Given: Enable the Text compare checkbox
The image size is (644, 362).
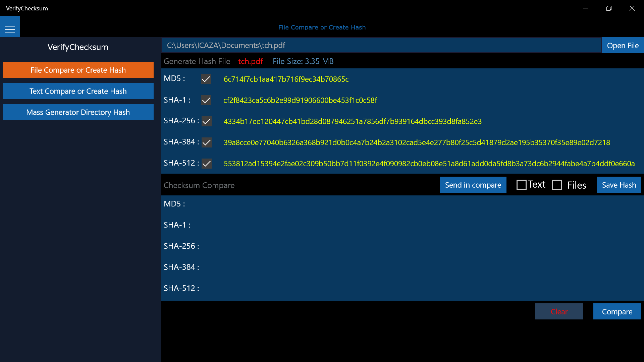Looking at the screenshot, I should click(521, 185).
